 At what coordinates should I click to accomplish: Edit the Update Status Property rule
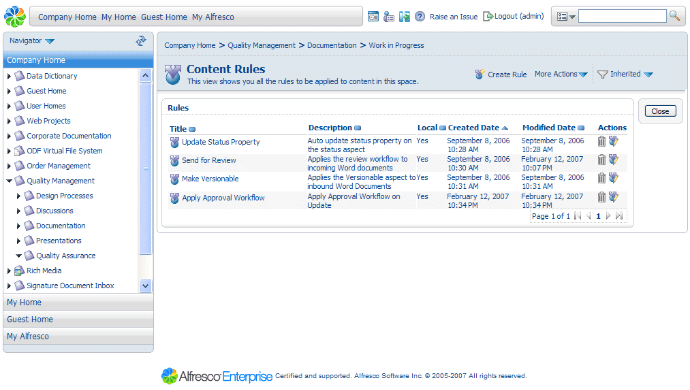[613, 141]
